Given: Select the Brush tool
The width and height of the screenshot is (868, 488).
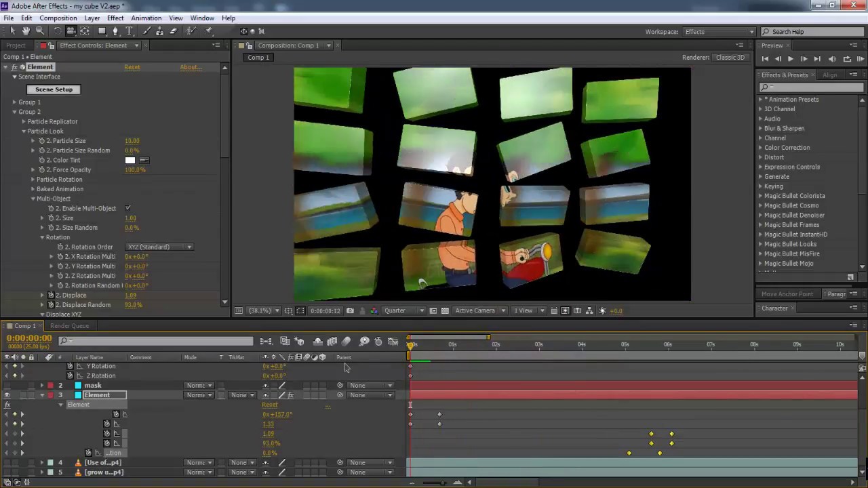Looking at the screenshot, I should [x=146, y=31].
